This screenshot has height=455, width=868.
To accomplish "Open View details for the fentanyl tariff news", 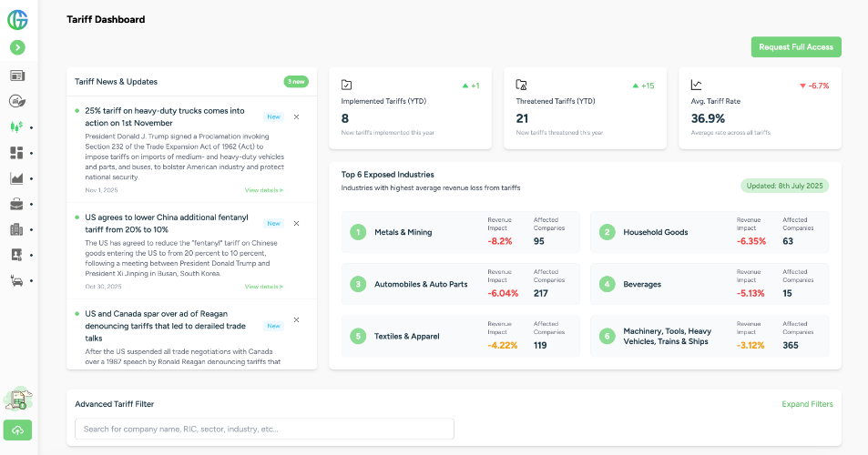I will (x=264, y=287).
